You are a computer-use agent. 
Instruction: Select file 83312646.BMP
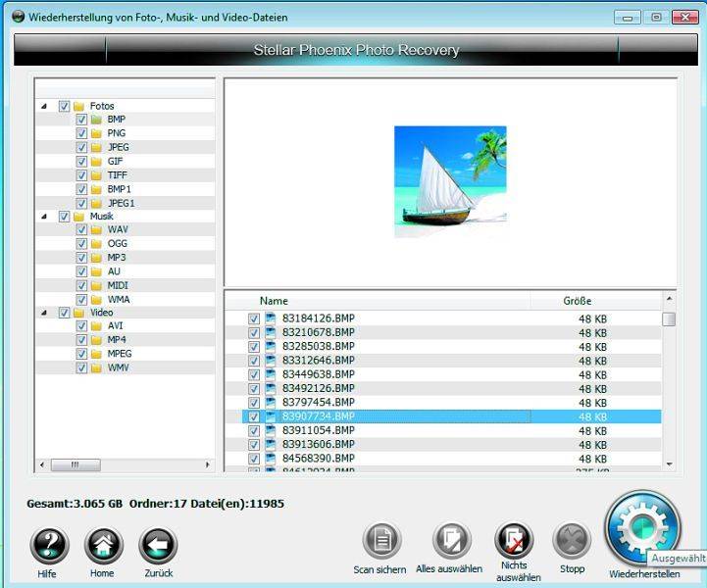pos(319,361)
